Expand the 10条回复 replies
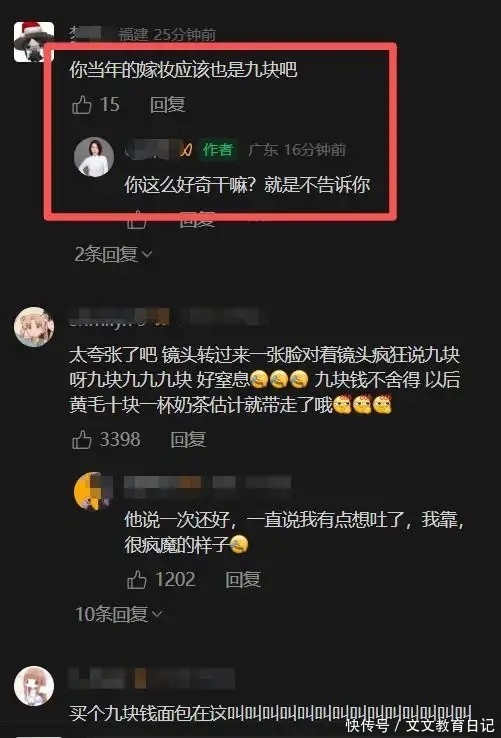This screenshot has width=501, height=738. [119, 614]
